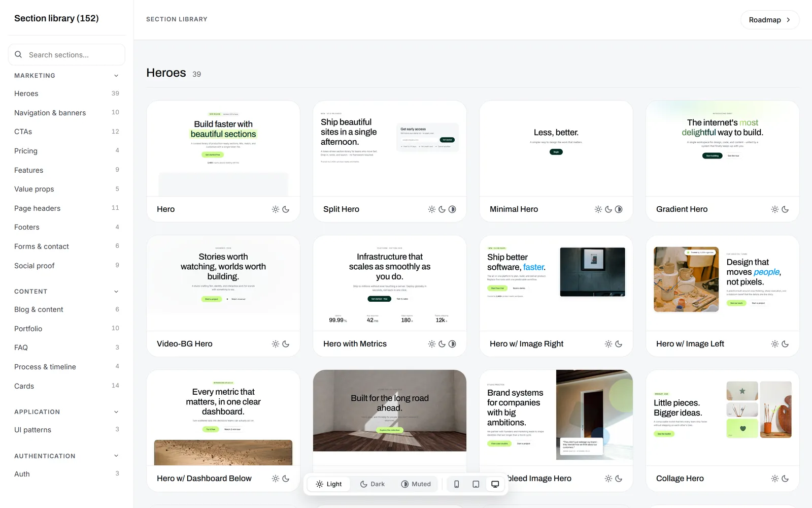Open the Portfolio category
The width and height of the screenshot is (812, 508).
coord(66,329)
